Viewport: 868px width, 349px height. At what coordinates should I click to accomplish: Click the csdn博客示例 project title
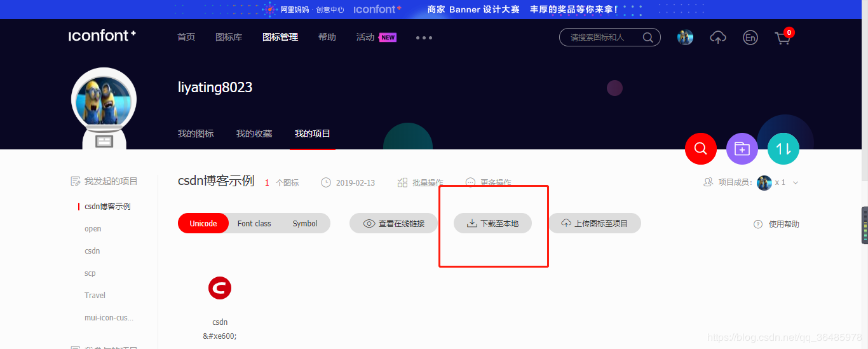coord(216,181)
